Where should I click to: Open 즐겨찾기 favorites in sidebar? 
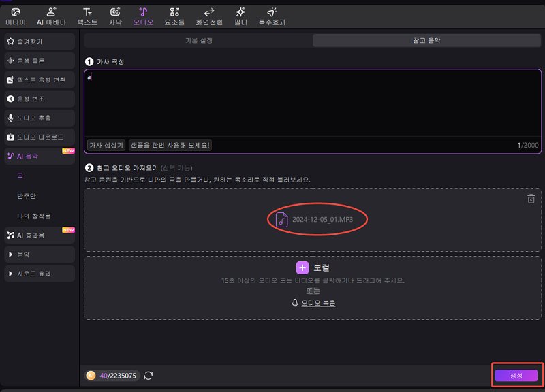[40, 42]
